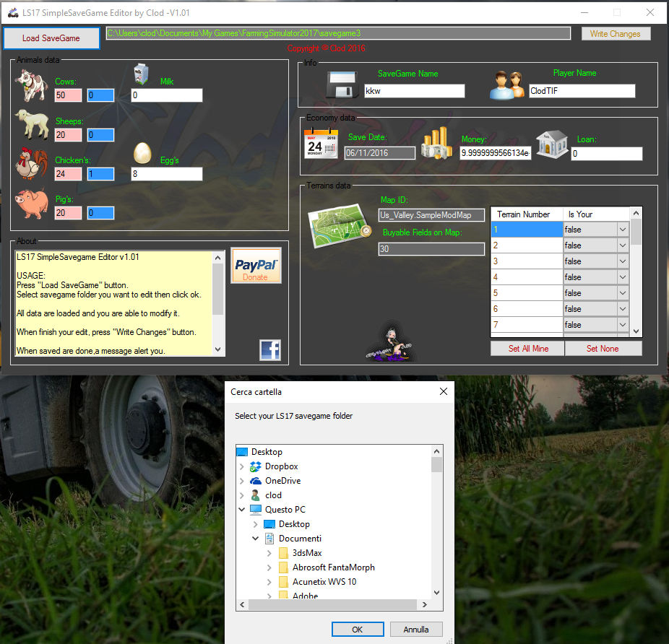The image size is (669, 644).
Task: Click the player name people icon
Action: tap(507, 85)
